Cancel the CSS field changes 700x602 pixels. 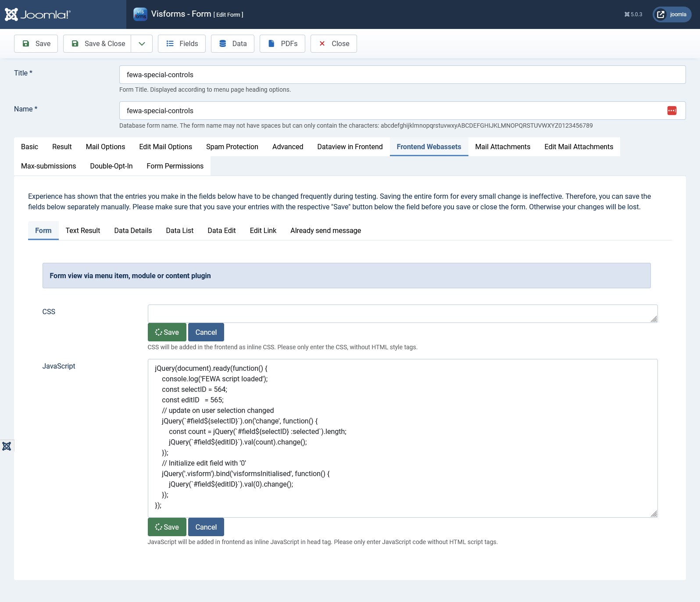206,332
